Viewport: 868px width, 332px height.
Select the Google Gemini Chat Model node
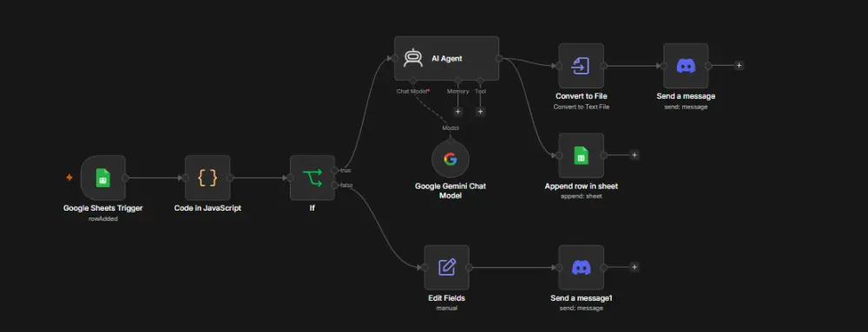click(x=450, y=159)
